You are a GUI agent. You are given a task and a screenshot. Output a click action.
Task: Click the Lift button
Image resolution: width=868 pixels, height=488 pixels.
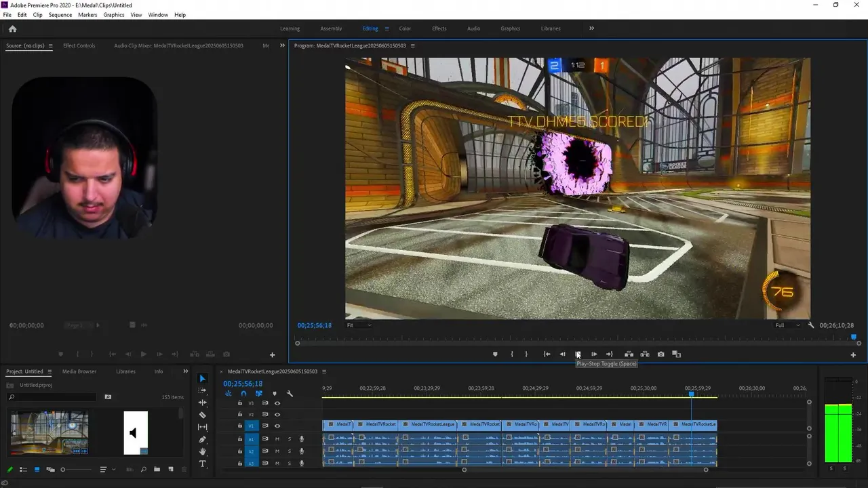629,354
